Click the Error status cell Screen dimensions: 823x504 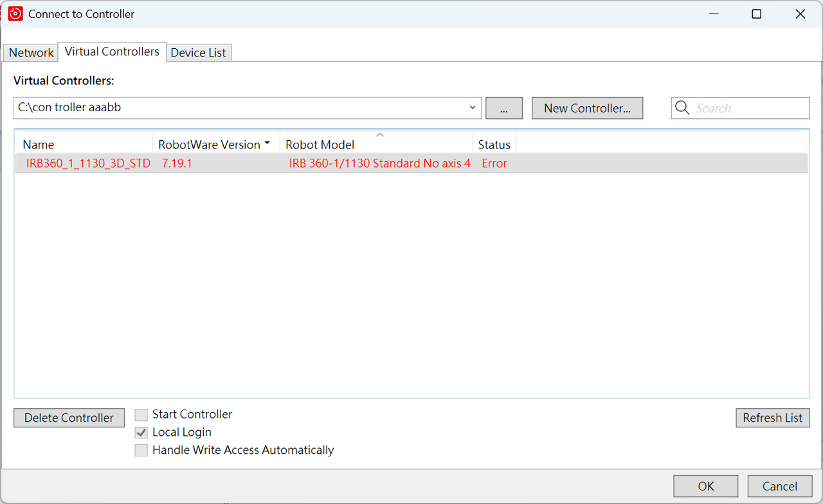[494, 163]
